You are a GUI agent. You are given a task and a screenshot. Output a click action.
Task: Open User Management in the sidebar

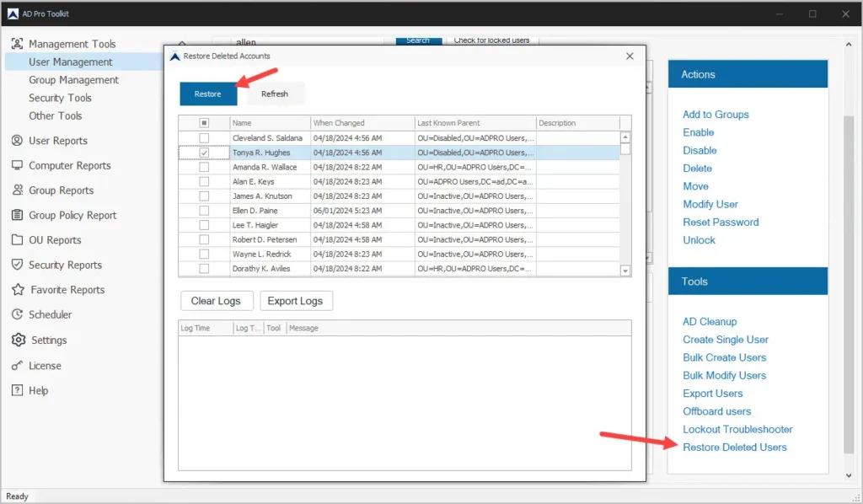(71, 62)
